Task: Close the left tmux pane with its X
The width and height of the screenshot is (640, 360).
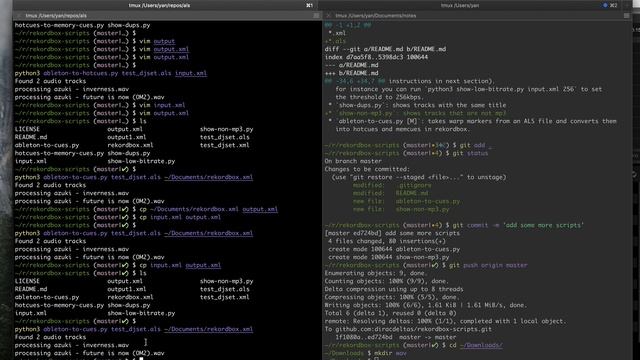Action: pyautogui.click(x=18, y=16)
